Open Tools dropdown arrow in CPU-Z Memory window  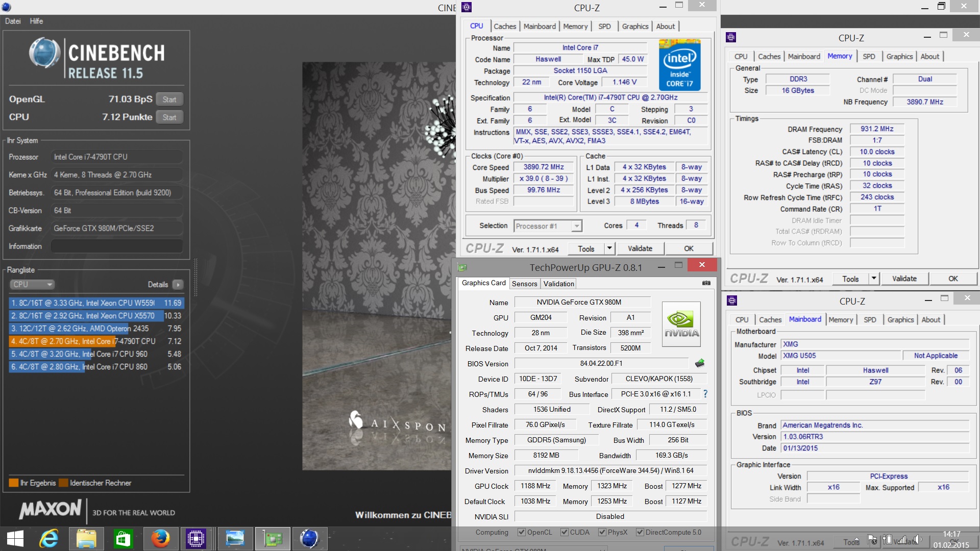(873, 279)
